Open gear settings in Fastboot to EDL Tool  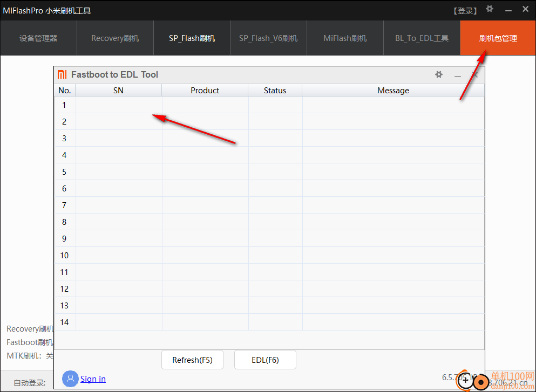[439, 74]
